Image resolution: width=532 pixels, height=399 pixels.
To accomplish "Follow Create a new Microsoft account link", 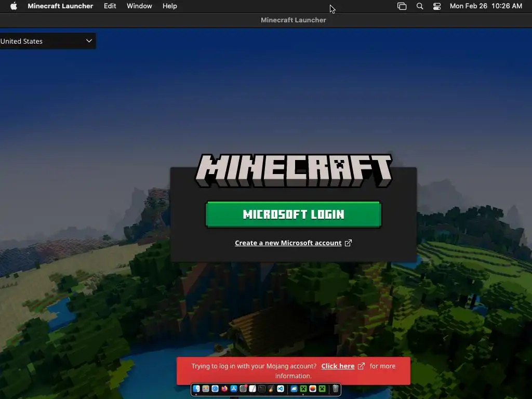I will [x=288, y=243].
